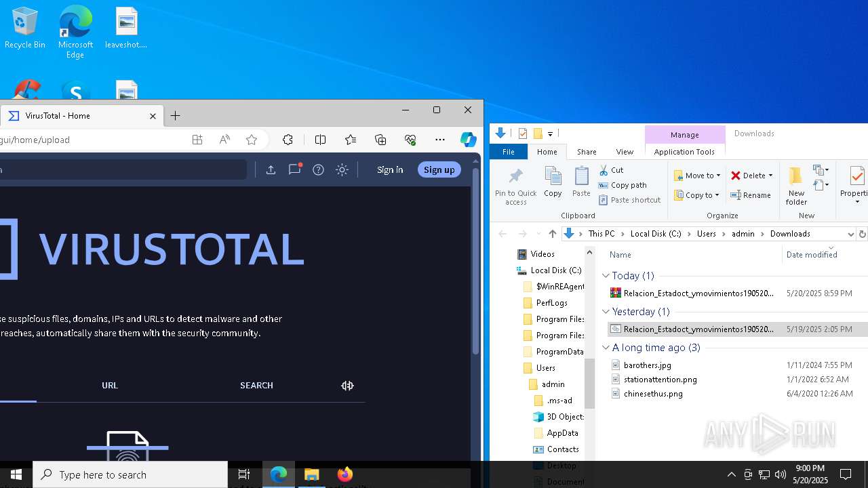868x488 pixels.
Task: Click the Paste button in Explorer ribbon
Action: 581,182
